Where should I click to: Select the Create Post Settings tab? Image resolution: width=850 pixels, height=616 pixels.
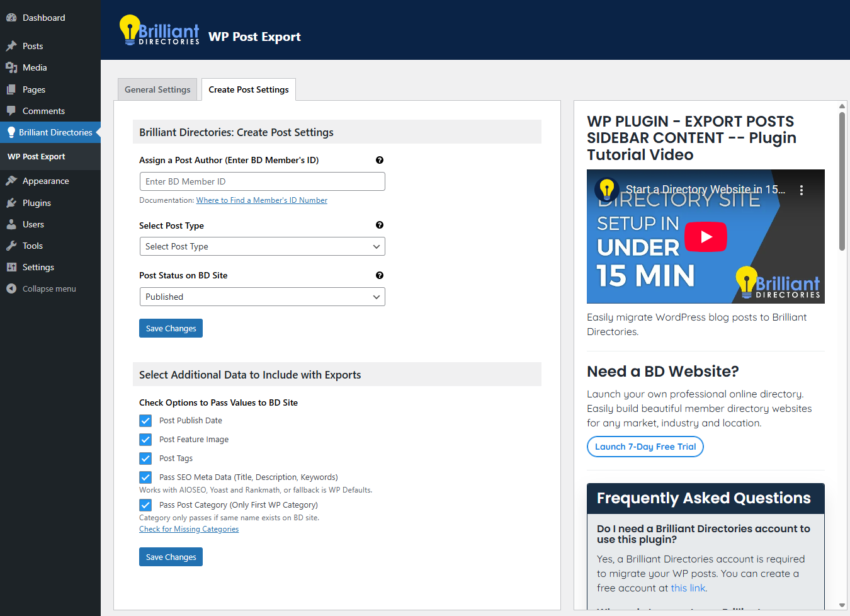click(249, 89)
